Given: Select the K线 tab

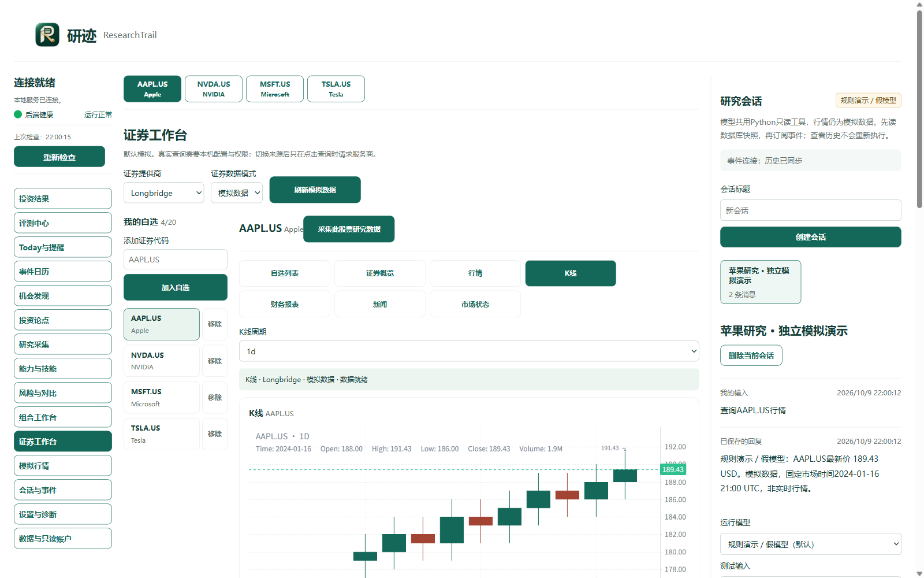Looking at the screenshot, I should pyautogui.click(x=571, y=273).
